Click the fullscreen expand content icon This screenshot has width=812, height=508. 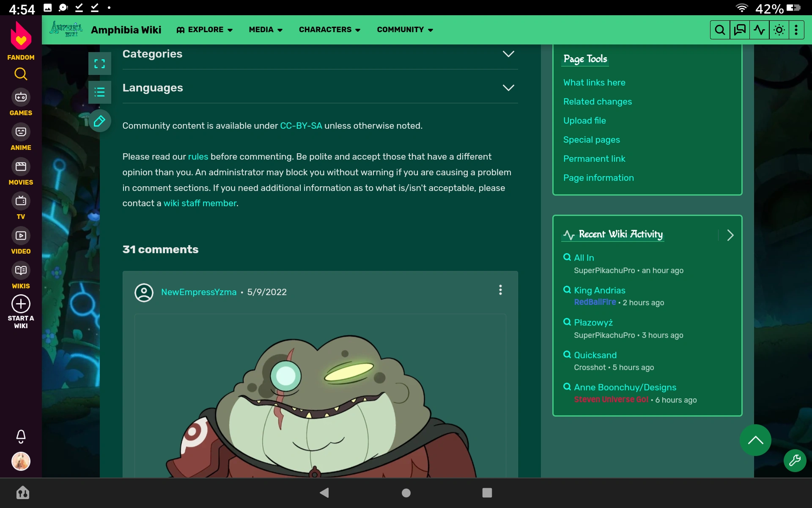coord(99,63)
